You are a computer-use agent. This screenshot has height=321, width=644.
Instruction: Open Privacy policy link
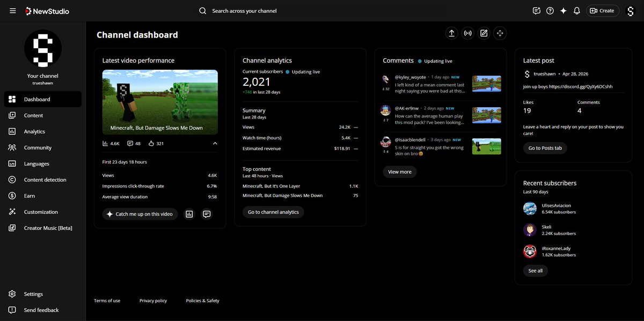pos(153,301)
